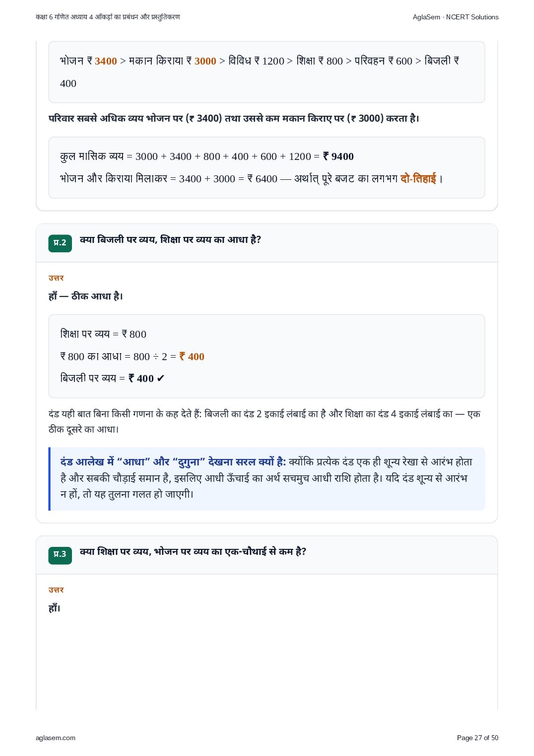Screen dimensions: 534x756
Task: Click the orange 3000 amount for मकान किराया
Action: point(205,61)
